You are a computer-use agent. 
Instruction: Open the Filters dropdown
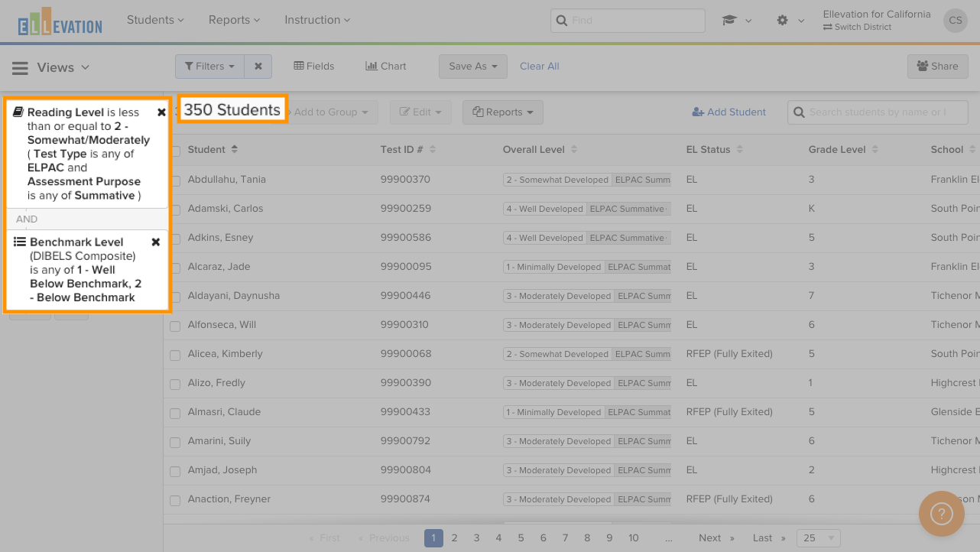(x=209, y=67)
